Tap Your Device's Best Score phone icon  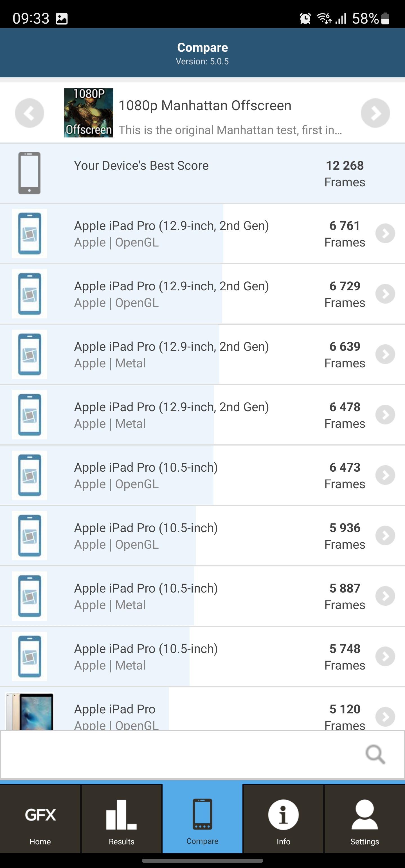coord(29,173)
